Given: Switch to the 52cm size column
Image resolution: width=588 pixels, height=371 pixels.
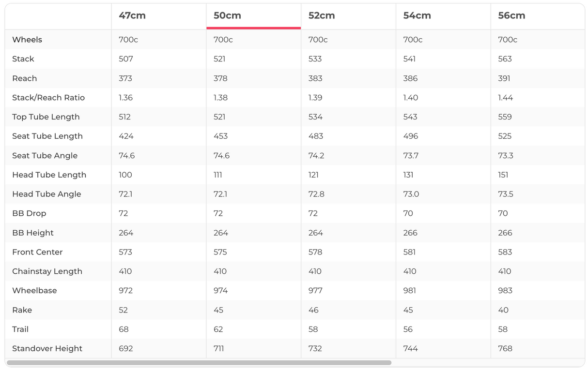Looking at the screenshot, I should point(322,15).
